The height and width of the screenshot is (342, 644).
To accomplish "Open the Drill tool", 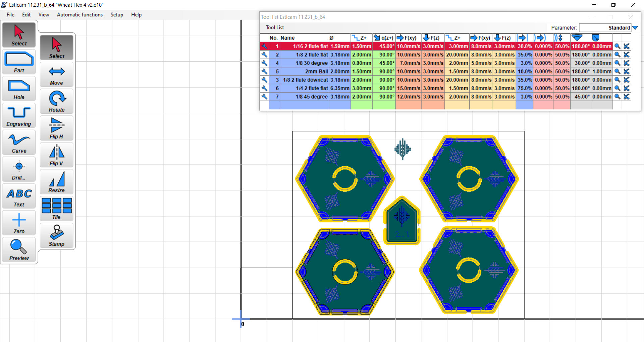I will (x=19, y=169).
